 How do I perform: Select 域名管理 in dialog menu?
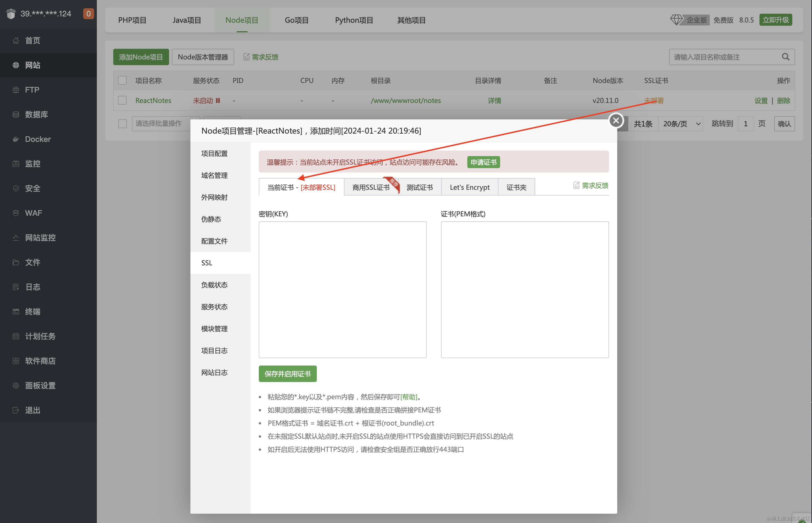point(214,176)
